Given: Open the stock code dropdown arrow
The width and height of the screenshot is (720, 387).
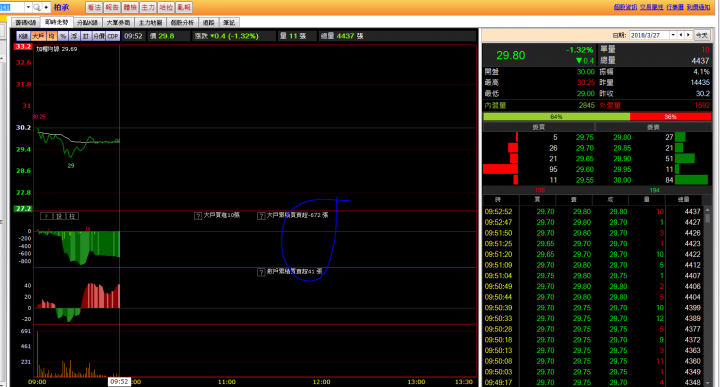Looking at the screenshot, I should pos(28,7).
